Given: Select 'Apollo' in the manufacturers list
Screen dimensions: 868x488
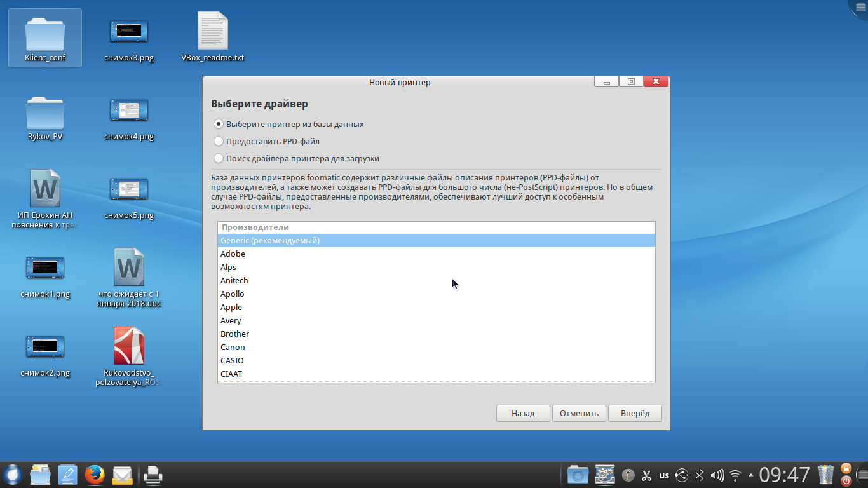Looking at the screenshot, I should pos(436,294).
